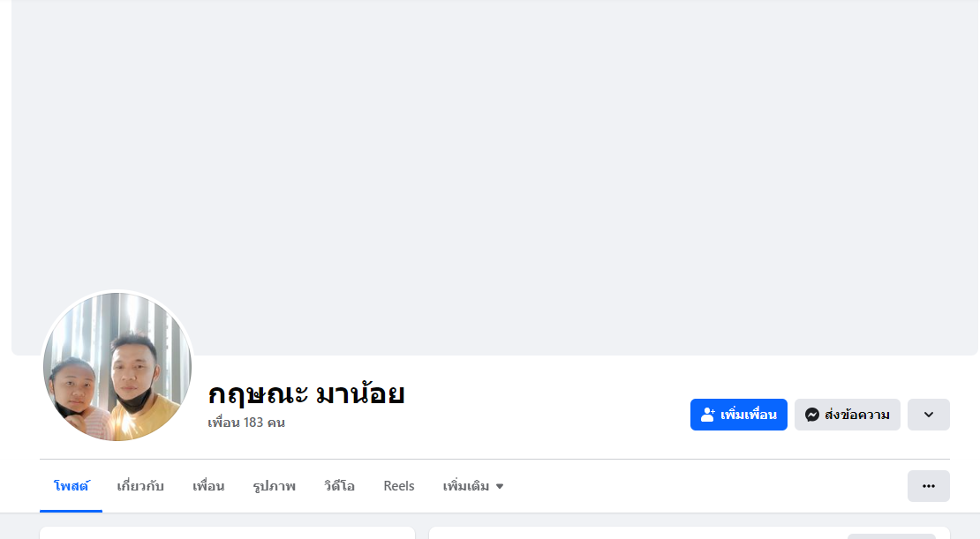
Task: View the Reels tab
Action: tap(399, 486)
